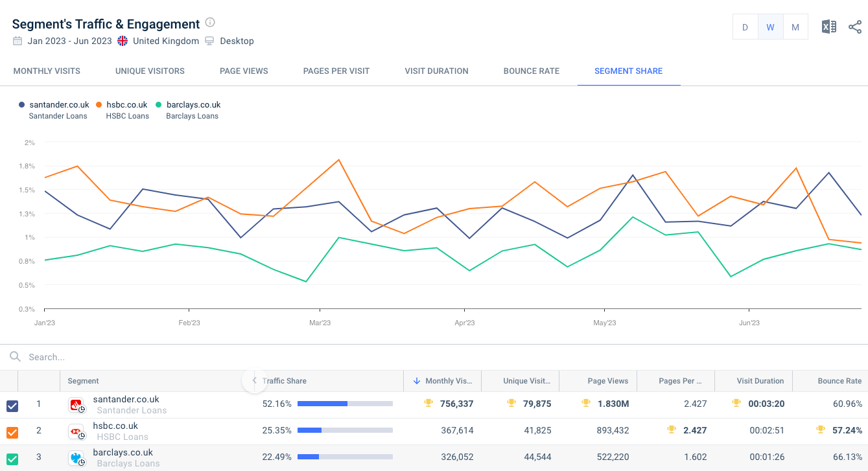Click the 367,614 monthly visits value
Image resolution: width=868 pixels, height=471 pixels.
pos(456,430)
